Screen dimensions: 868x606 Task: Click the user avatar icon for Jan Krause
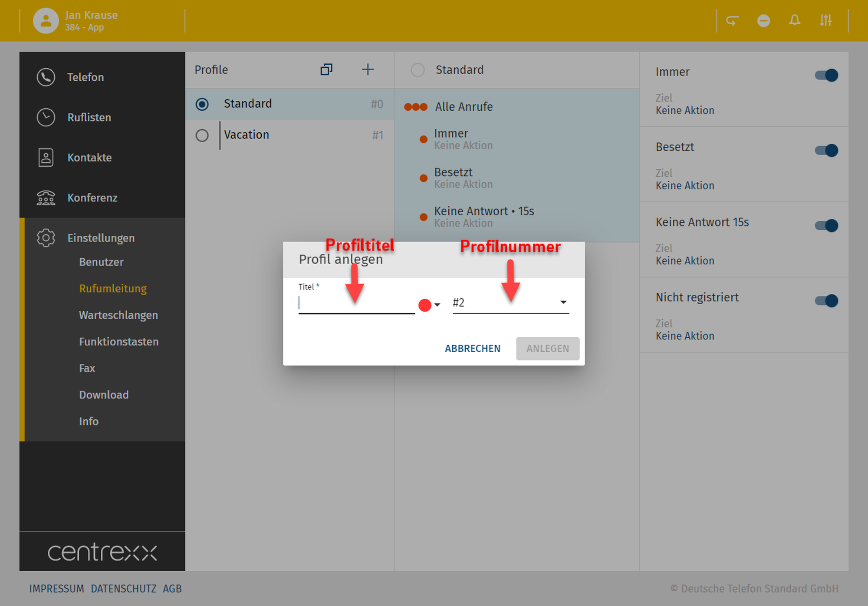[46, 20]
